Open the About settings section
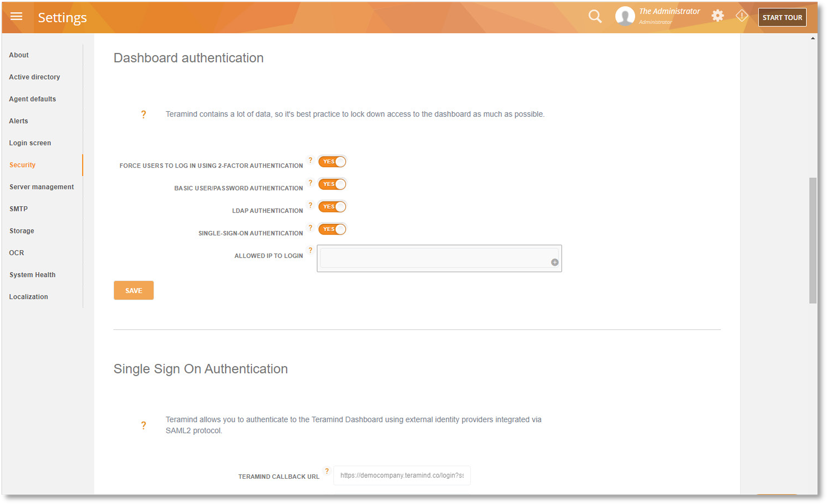 point(19,55)
